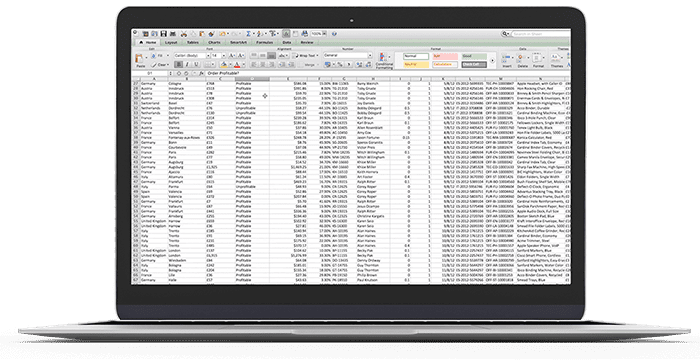Viewport: 700px width, 360px height.
Task: Switch to the Layout ribbon tab
Action: pyautogui.click(x=171, y=42)
